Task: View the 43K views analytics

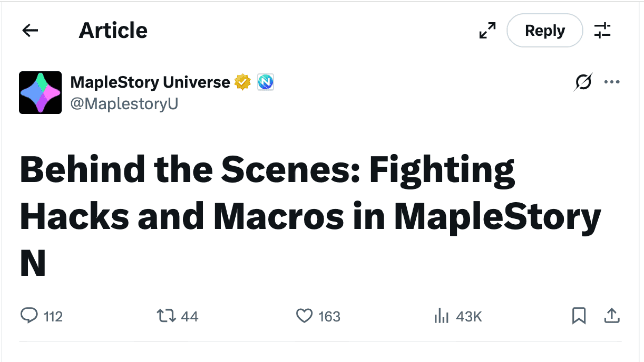Action: (x=458, y=316)
